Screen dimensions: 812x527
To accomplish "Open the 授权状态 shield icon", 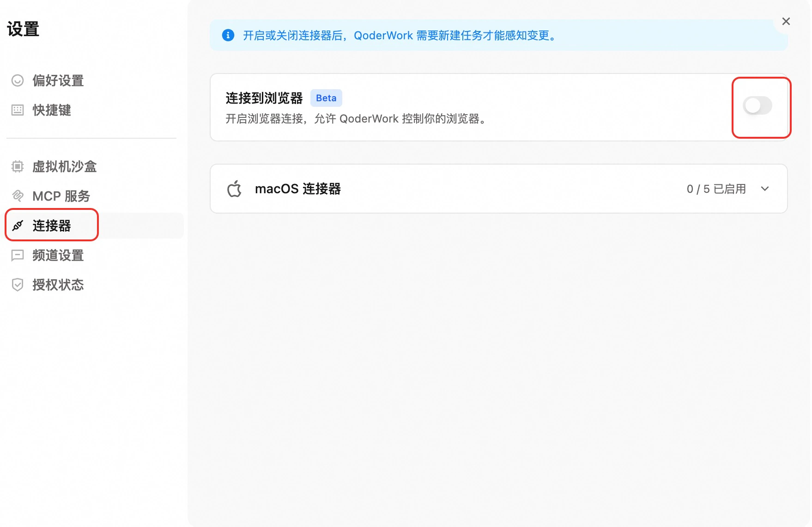I will click(x=17, y=285).
